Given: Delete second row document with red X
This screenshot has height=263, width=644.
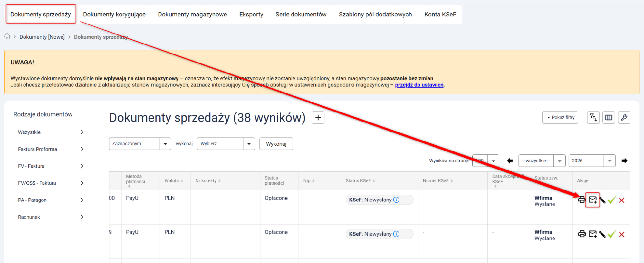Looking at the screenshot, I should click(622, 234).
